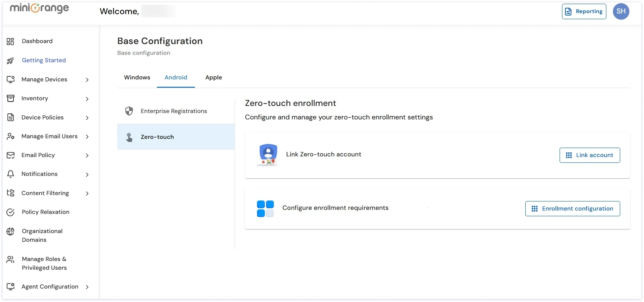The width and height of the screenshot is (644, 302).
Task: Click the SH user avatar
Action: tap(621, 11)
